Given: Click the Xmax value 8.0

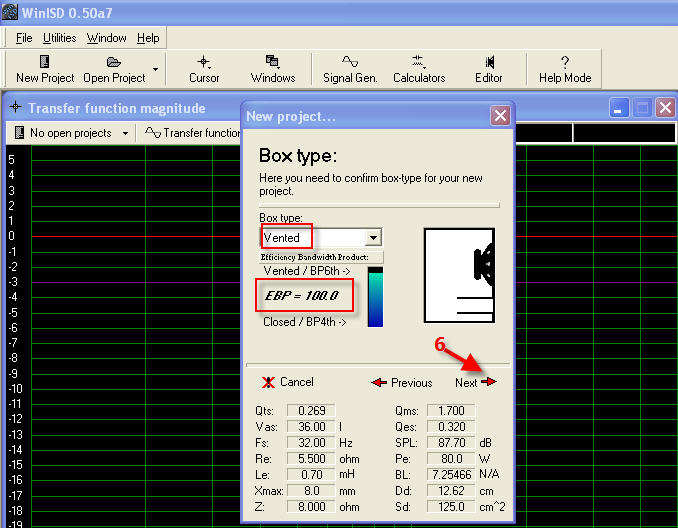Looking at the screenshot, I should (311, 491).
